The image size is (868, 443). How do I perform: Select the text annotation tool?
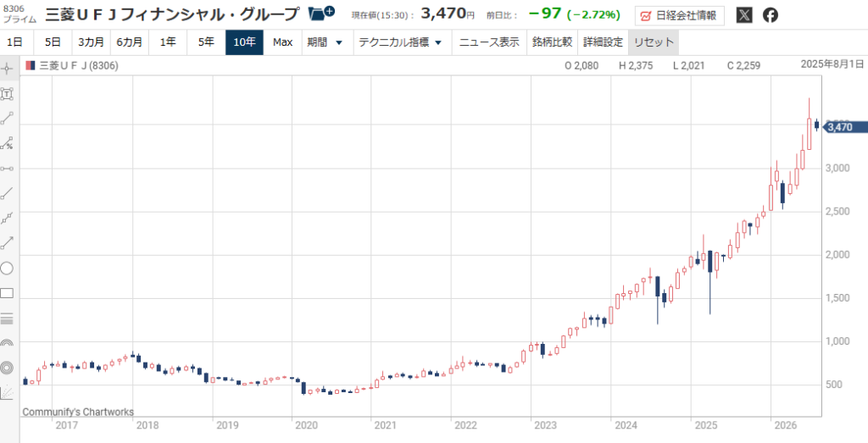coord(7,94)
